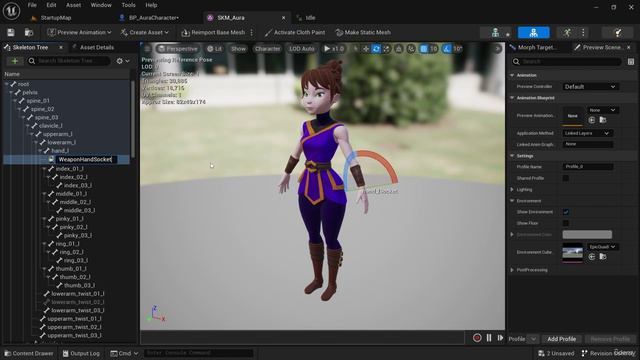Open Environment Cube asset dropdown
640x360 pixels.
point(602,247)
